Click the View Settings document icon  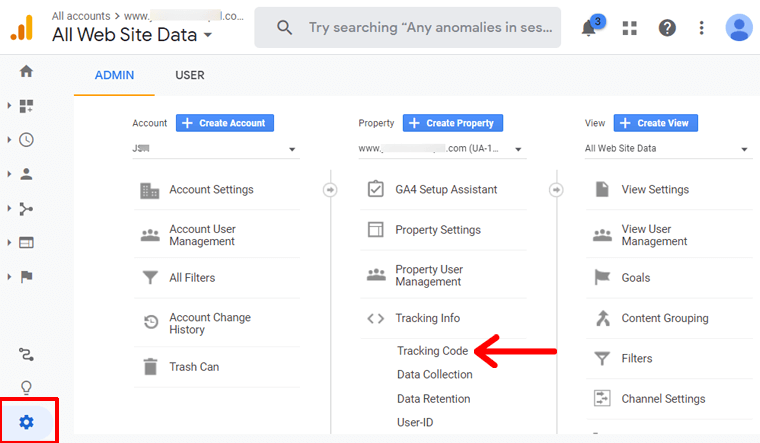tap(602, 189)
